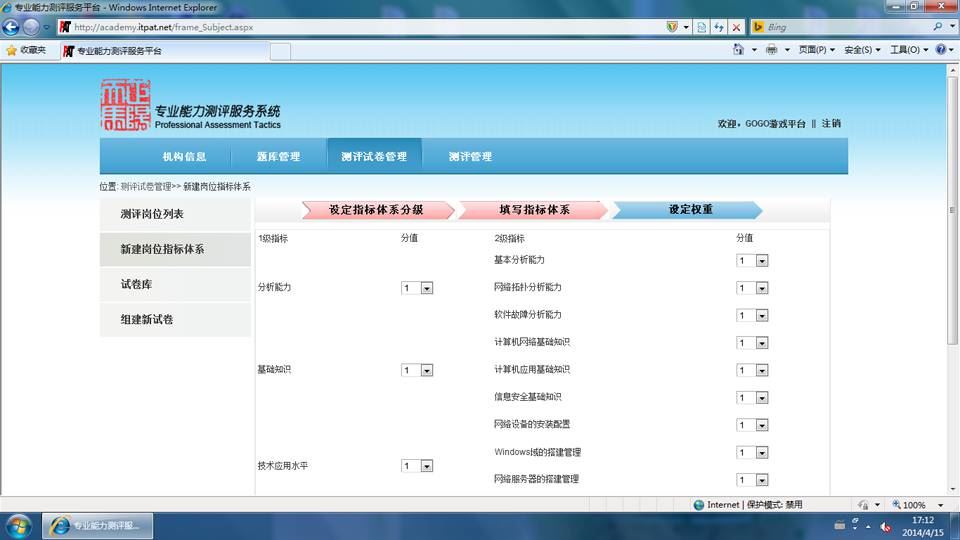Open 新建岗位指标体系 in the sidebar
960x540 pixels.
(x=175, y=249)
